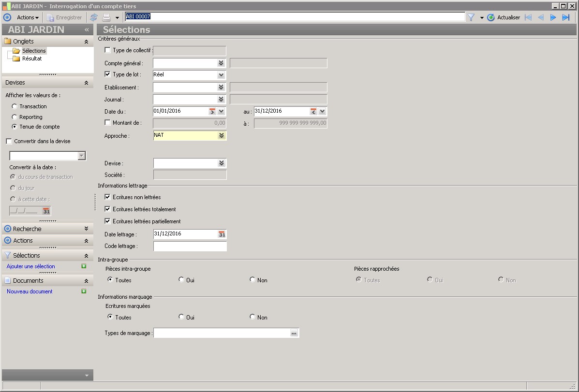The width and height of the screenshot is (579, 392).
Task: Select Sélections in the Onglets tree
Action: tap(33, 51)
